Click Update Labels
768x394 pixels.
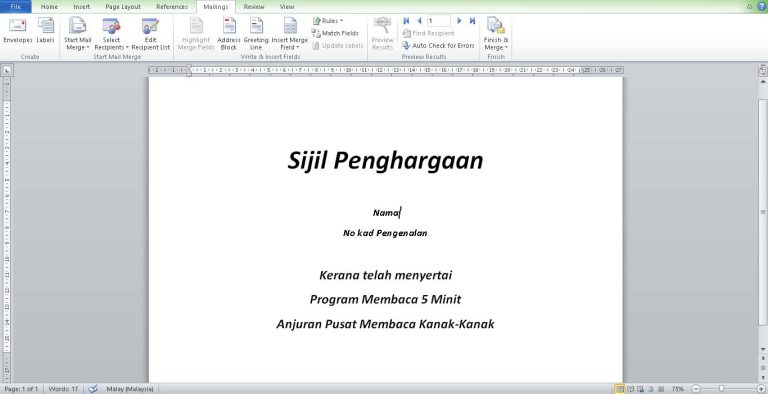pyautogui.click(x=337, y=46)
